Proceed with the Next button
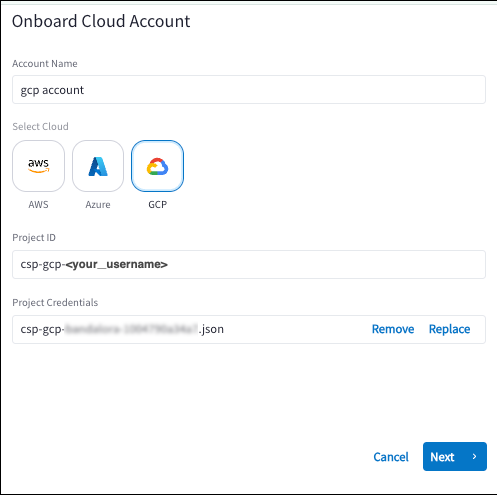This screenshot has width=497, height=495. pos(455,456)
